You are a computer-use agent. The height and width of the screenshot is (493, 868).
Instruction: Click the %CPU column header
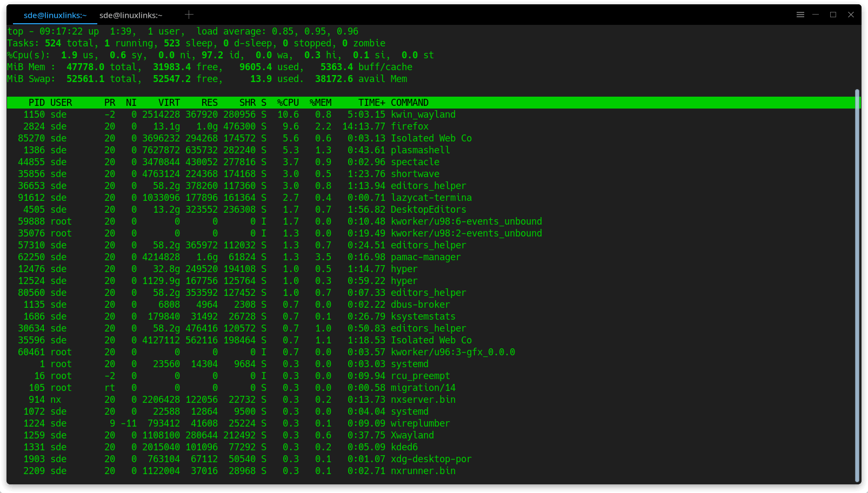click(x=288, y=102)
